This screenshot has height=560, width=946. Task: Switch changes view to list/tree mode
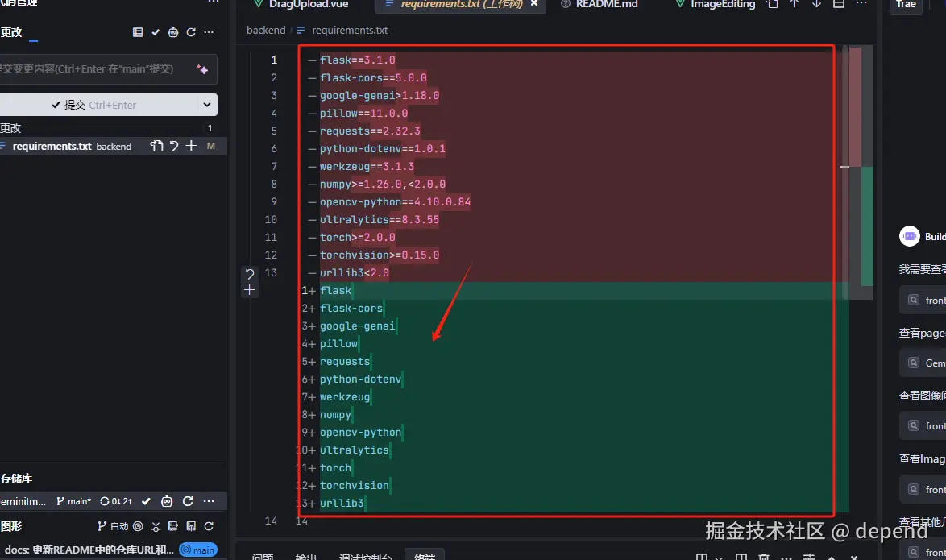click(x=138, y=32)
